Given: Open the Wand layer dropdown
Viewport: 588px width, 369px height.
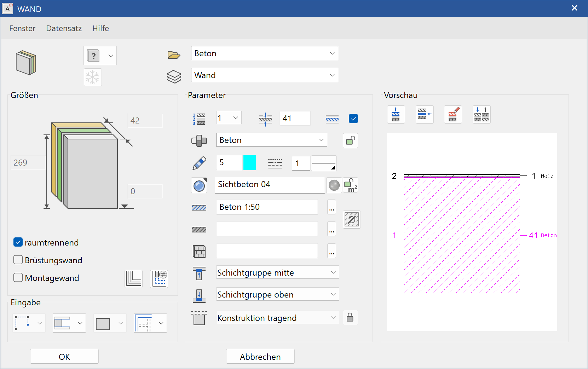Looking at the screenshot, I should click(265, 75).
